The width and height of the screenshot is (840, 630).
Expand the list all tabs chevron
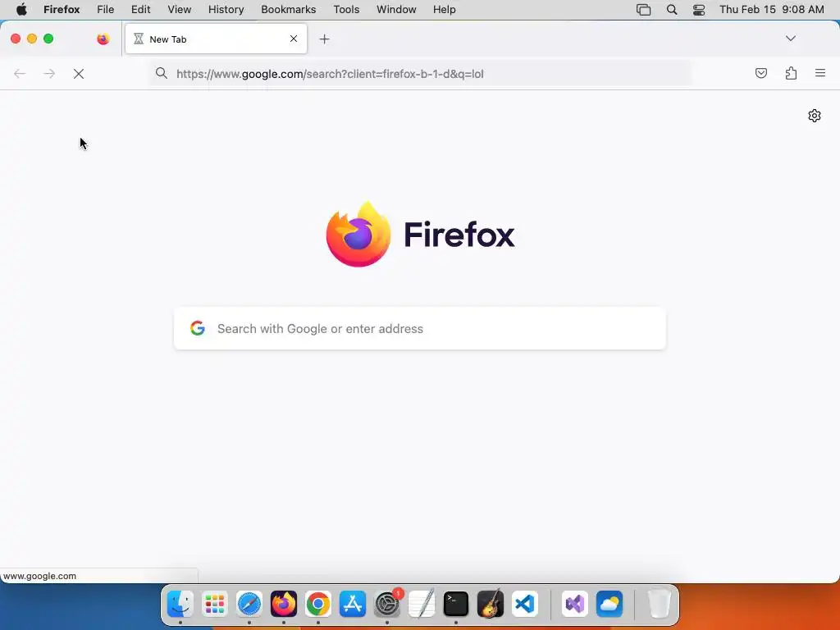click(x=791, y=39)
